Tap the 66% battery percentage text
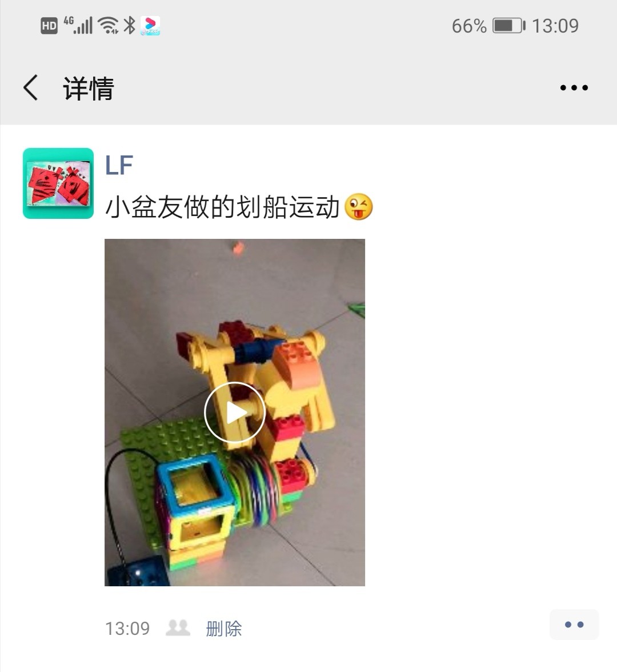The height and width of the screenshot is (672, 617). pyautogui.click(x=469, y=26)
